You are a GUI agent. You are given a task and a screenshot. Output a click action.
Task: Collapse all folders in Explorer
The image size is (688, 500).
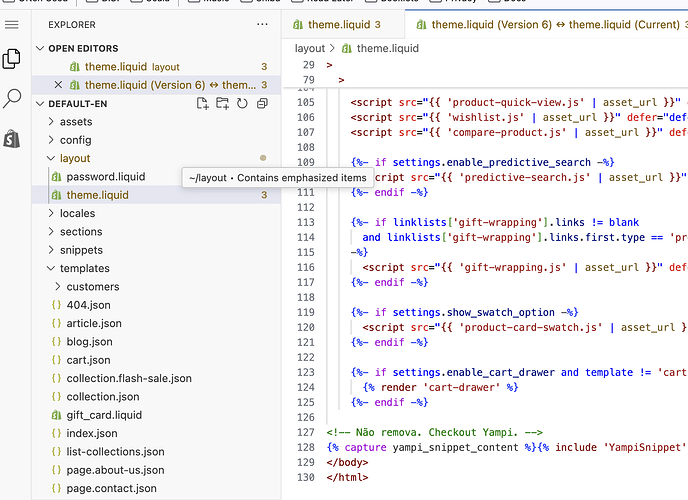(x=262, y=104)
